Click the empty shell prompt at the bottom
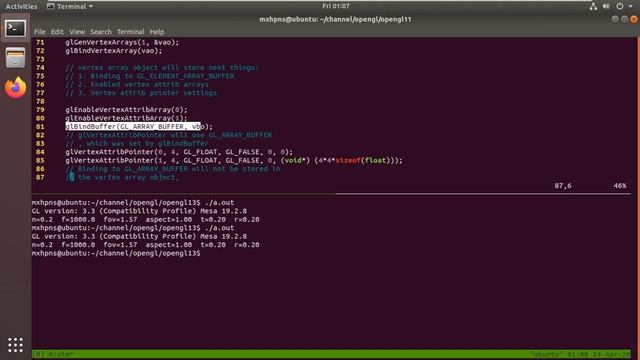 [116, 253]
